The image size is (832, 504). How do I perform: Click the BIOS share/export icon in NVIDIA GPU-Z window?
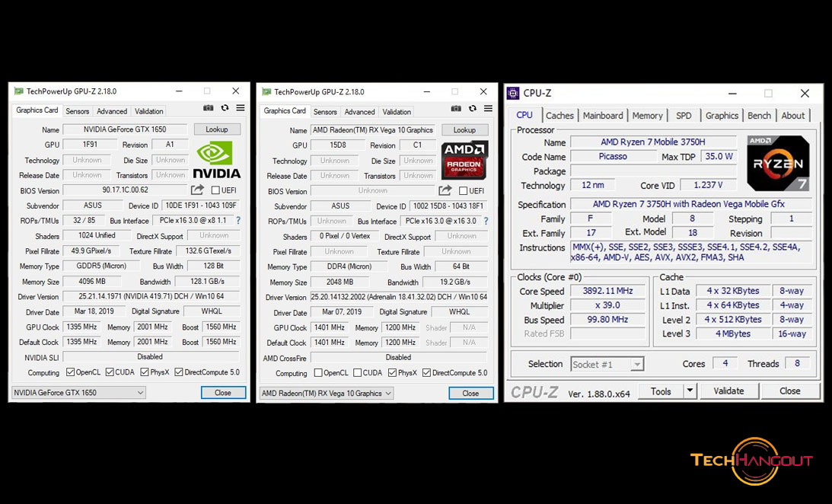(x=197, y=190)
